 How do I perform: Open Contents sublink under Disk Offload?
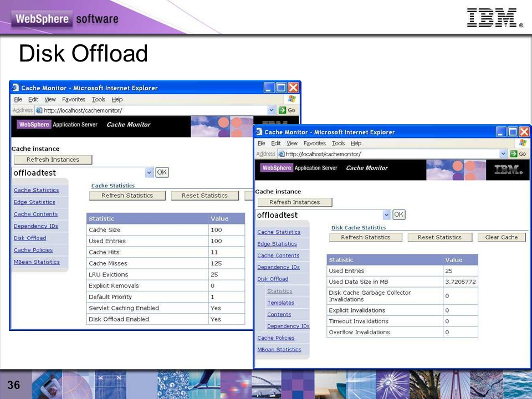point(279,315)
